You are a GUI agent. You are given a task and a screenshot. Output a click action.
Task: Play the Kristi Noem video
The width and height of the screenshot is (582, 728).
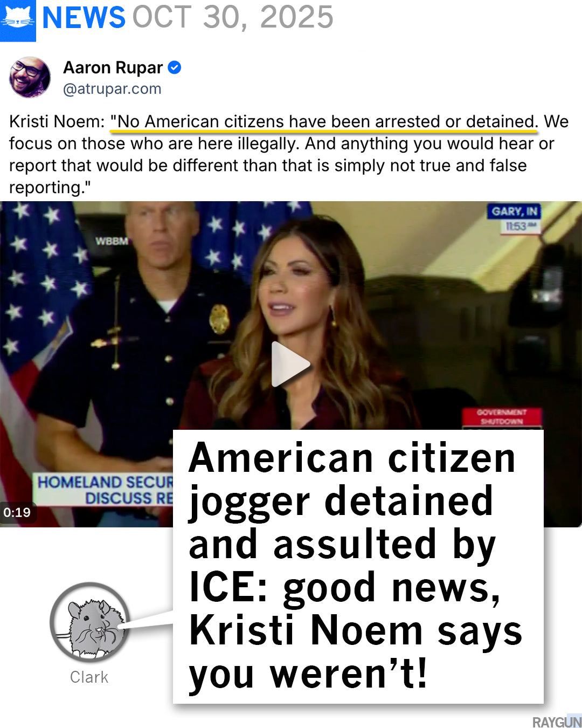click(290, 364)
